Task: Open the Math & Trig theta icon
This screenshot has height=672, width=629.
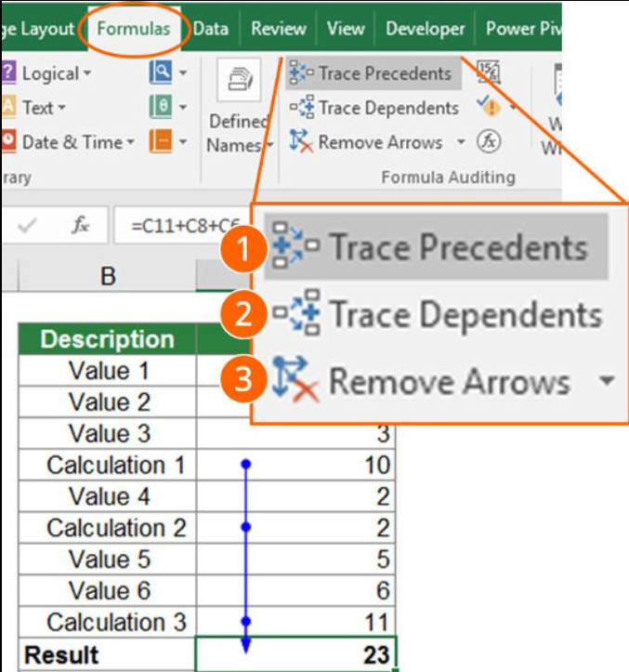Action: 161,106
